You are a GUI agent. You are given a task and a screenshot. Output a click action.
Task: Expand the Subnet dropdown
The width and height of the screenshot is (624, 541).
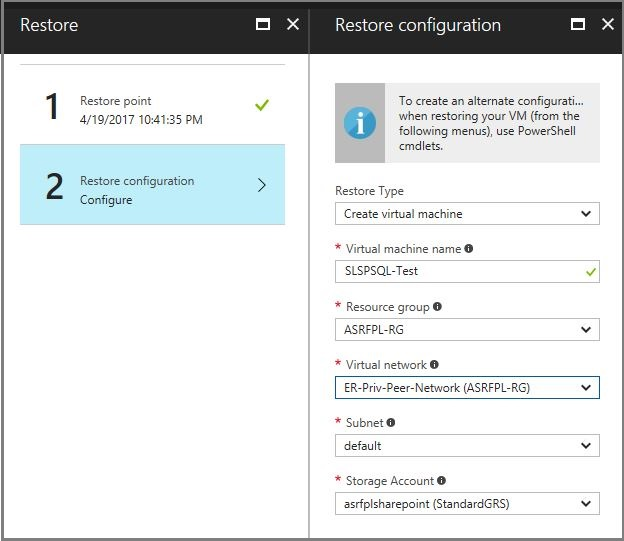pos(467,445)
